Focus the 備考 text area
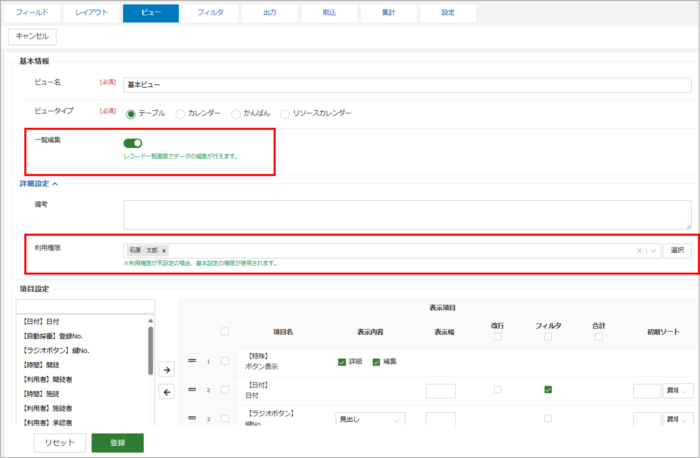 coord(407,215)
